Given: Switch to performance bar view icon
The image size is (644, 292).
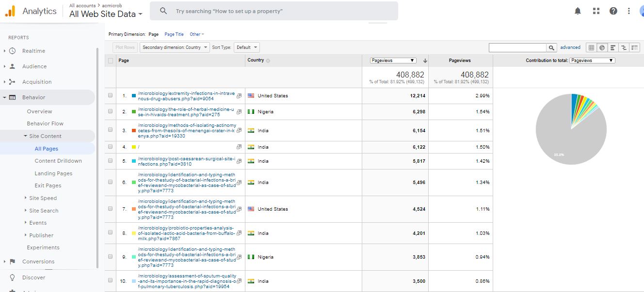Looking at the screenshot, I should pos(613,47).
